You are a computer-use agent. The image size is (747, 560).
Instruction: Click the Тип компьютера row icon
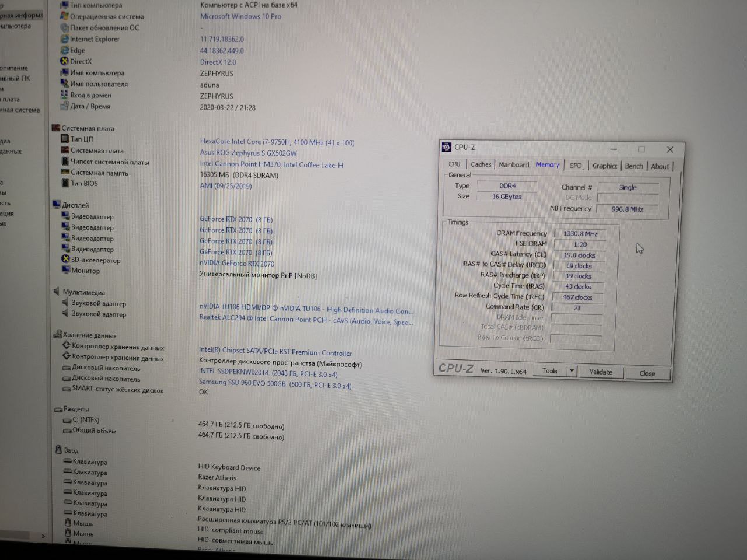(65, 5)
